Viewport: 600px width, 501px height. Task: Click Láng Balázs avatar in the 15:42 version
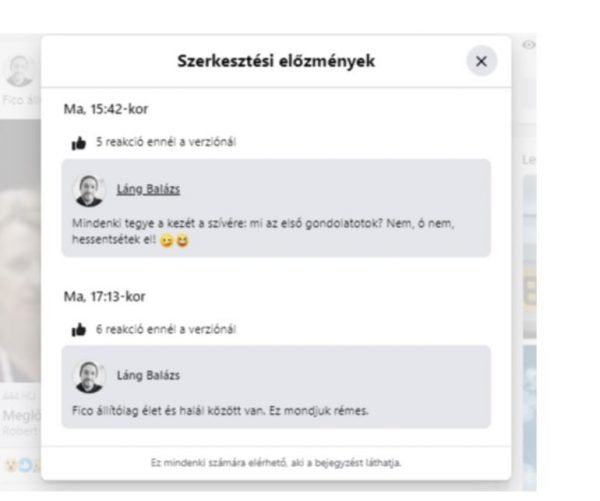89,190
